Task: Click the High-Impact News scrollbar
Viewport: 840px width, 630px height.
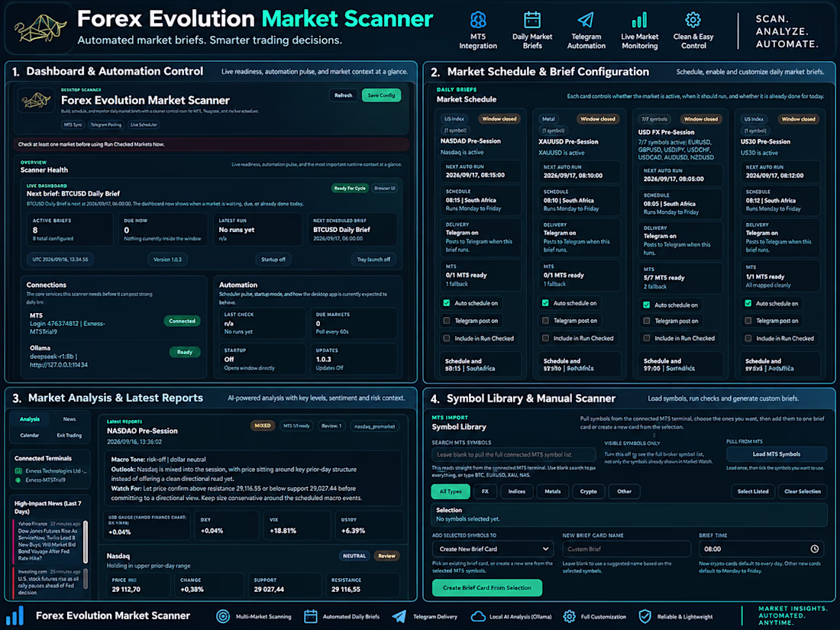Action: pyautogui.click(x=86, y=541)
